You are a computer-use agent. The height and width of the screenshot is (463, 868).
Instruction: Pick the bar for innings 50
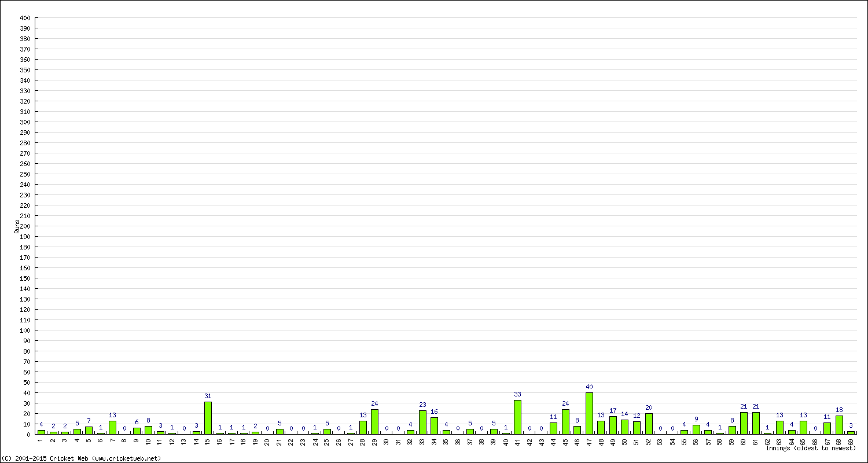tap(624, 427)
